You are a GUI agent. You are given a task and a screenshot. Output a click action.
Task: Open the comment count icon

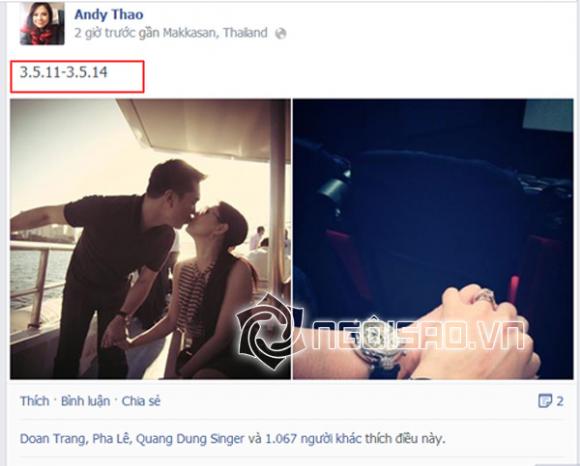545,401
